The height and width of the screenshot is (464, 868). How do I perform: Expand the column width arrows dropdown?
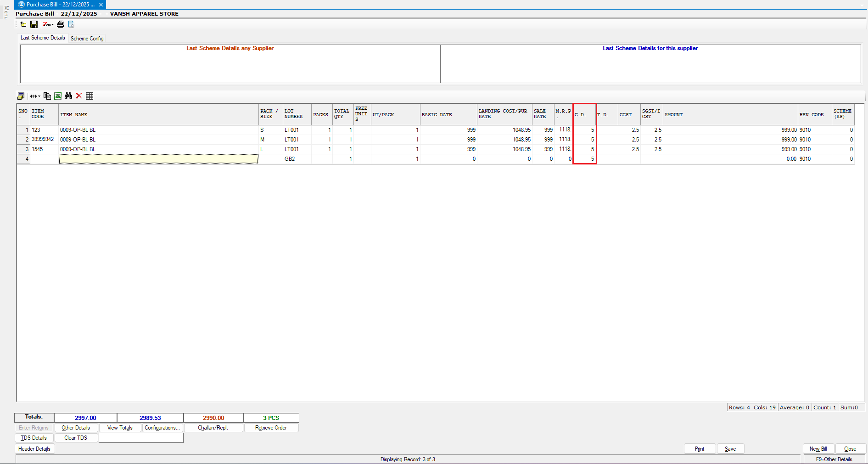click(35, 96)
